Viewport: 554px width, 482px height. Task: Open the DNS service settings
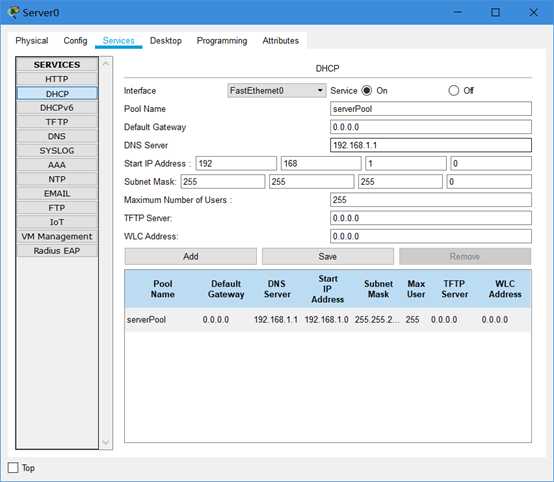click(57, 136)
